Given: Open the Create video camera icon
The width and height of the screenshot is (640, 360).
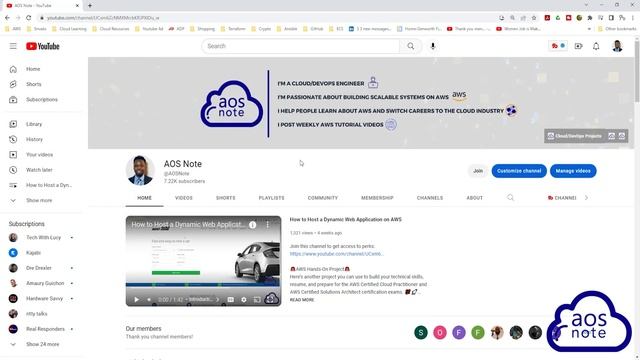Looking at the screenshot, I should 578,46.
